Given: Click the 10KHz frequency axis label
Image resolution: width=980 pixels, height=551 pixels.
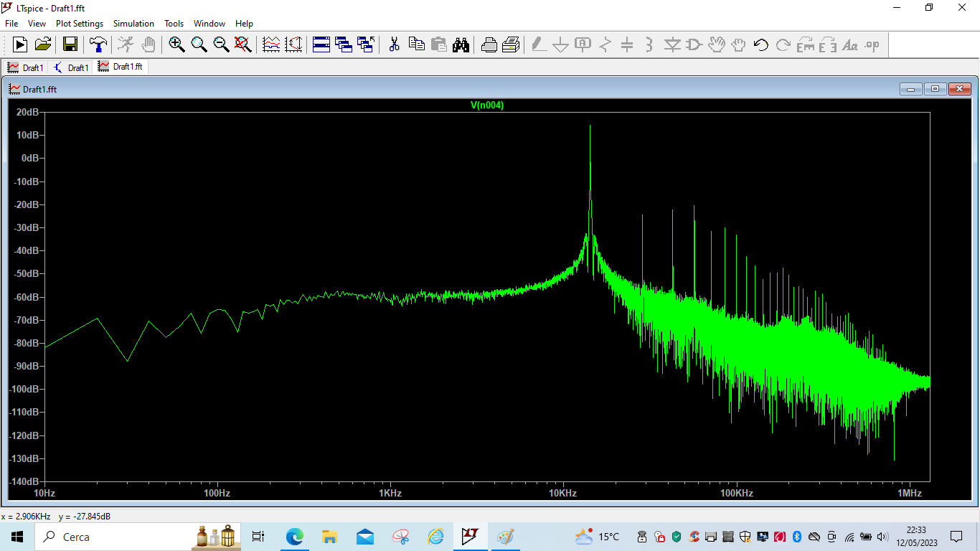Looking at the screenshot, I should (x=562, y=493).
